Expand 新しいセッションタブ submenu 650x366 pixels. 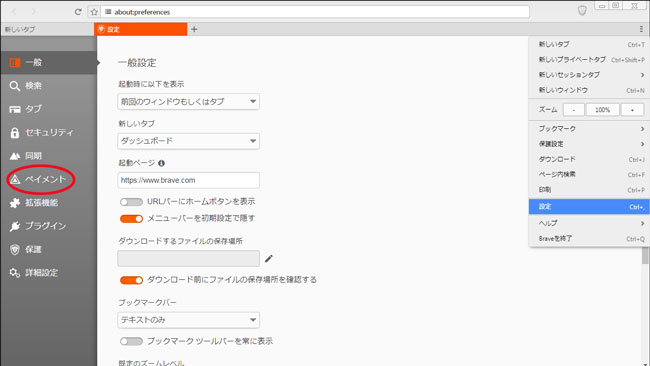point(589,75)
